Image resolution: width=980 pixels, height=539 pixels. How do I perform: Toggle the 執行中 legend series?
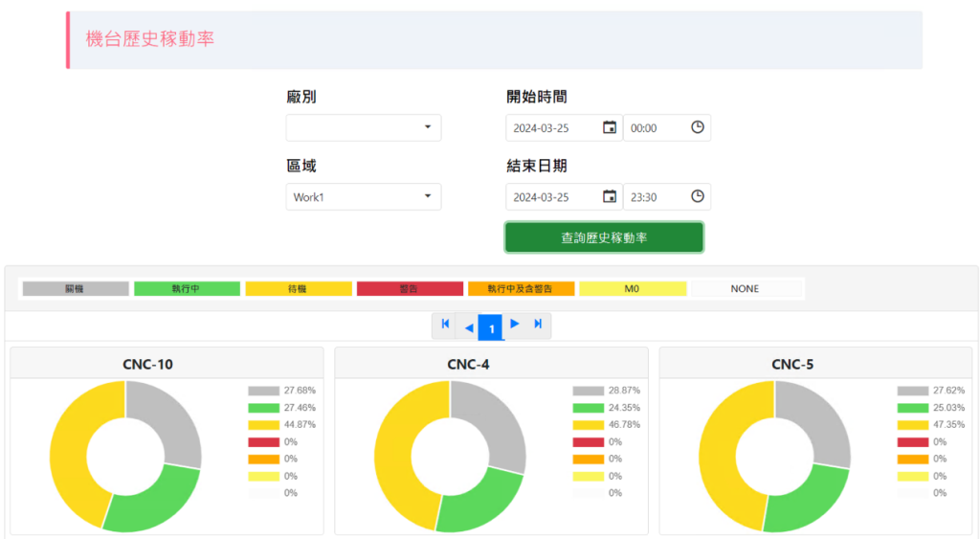coord(187,288)
